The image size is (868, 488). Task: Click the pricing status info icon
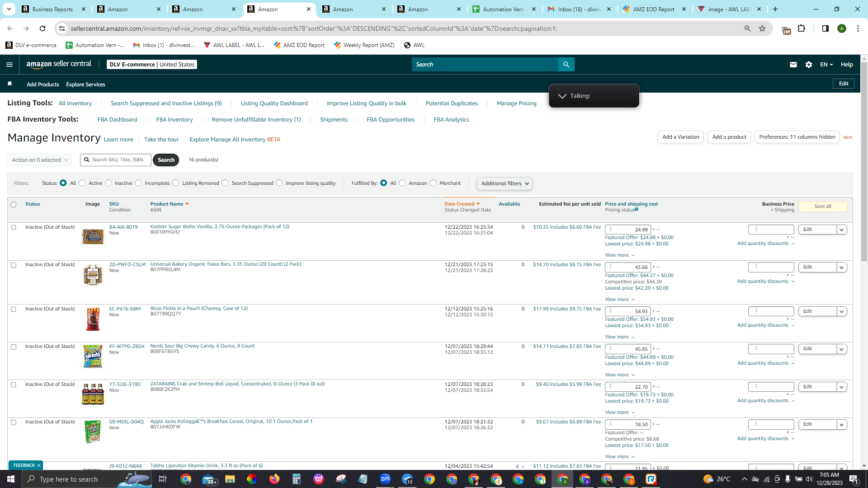pyautogui.click(x=637, y=210)
